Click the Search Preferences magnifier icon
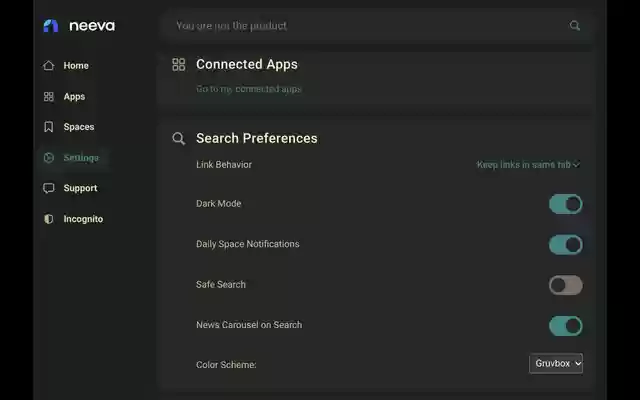The image size is (640, 400). (x=179, y=138)
